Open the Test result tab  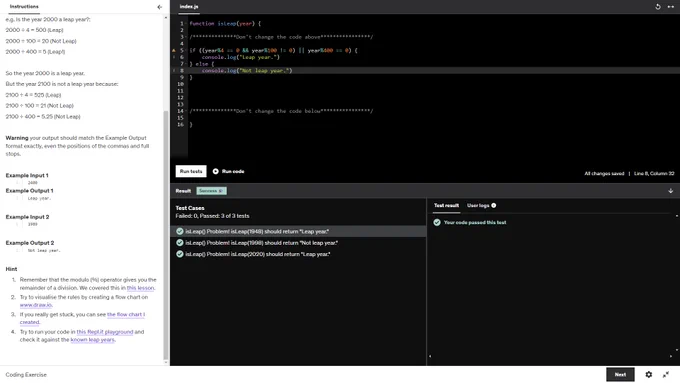pyautogui.click(x=446, y=206)
